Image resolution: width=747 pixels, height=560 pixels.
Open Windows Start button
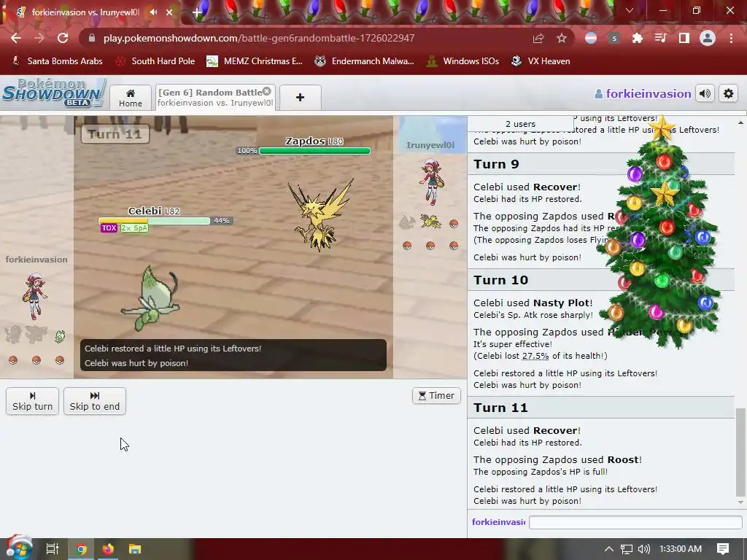click(x=18, y=548)
